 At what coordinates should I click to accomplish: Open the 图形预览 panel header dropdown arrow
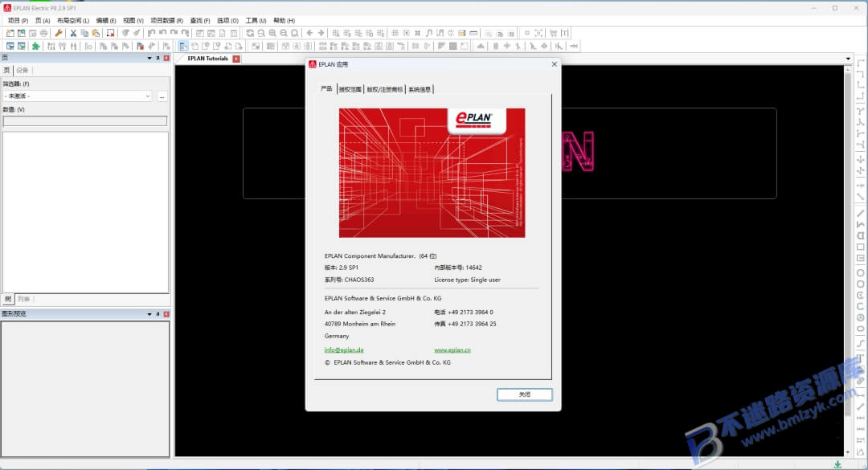[149, 314]
